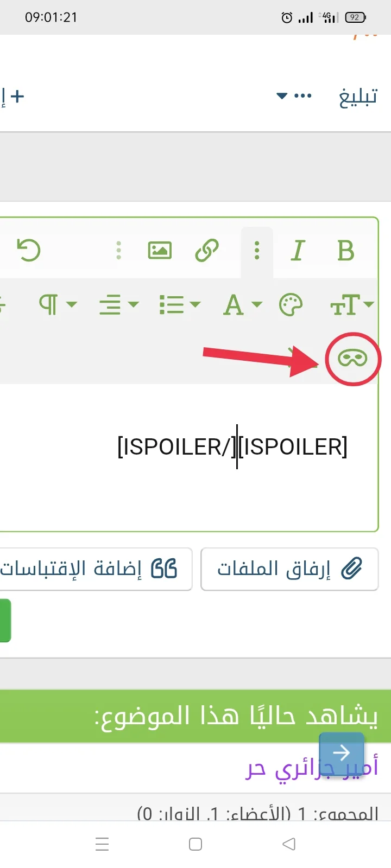Viewport: 391px width, 868px height.
Task: Insert inline spoiler using the mask icon
Action: click(x=352, y=358)
